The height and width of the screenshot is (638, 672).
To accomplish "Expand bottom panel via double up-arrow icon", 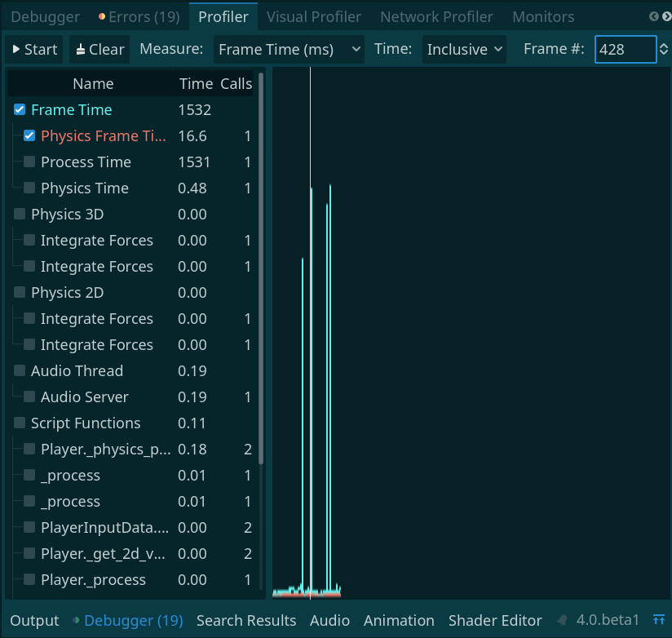I will click(x=659, y=620).
